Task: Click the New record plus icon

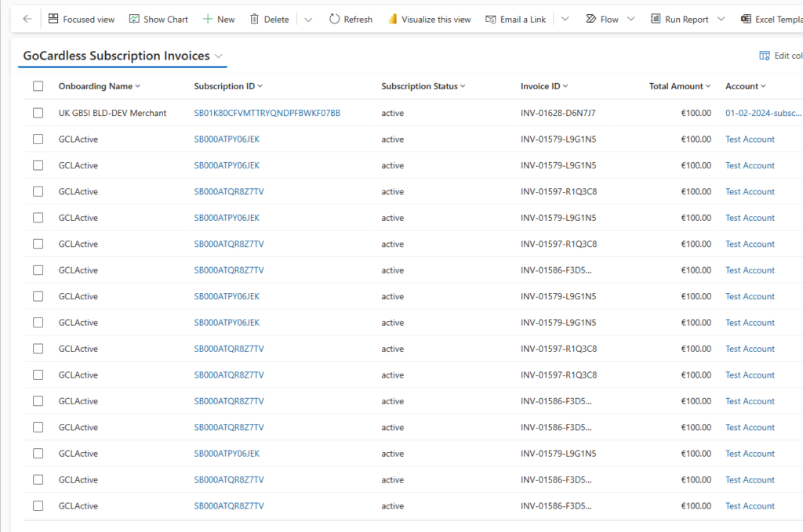Action: pyautogui.click(x=208, y=19)
